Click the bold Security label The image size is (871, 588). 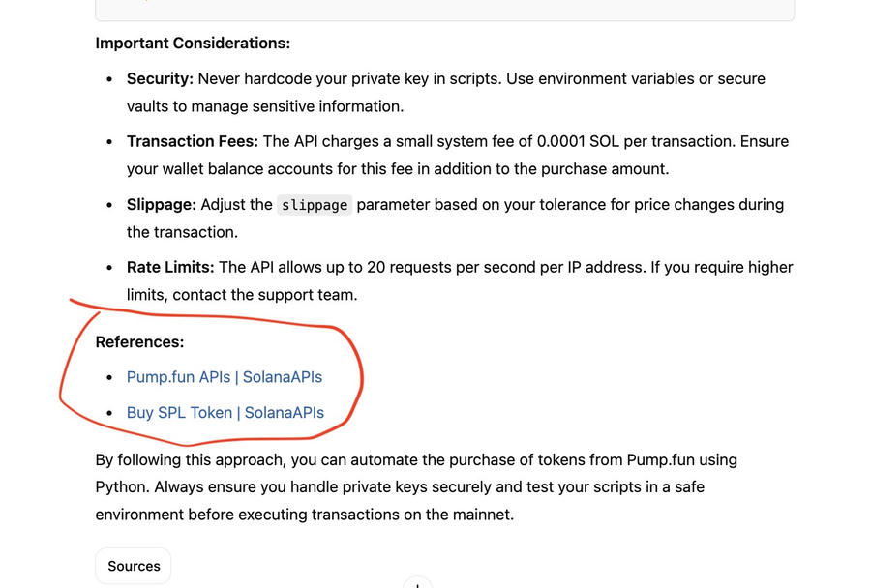160,79
